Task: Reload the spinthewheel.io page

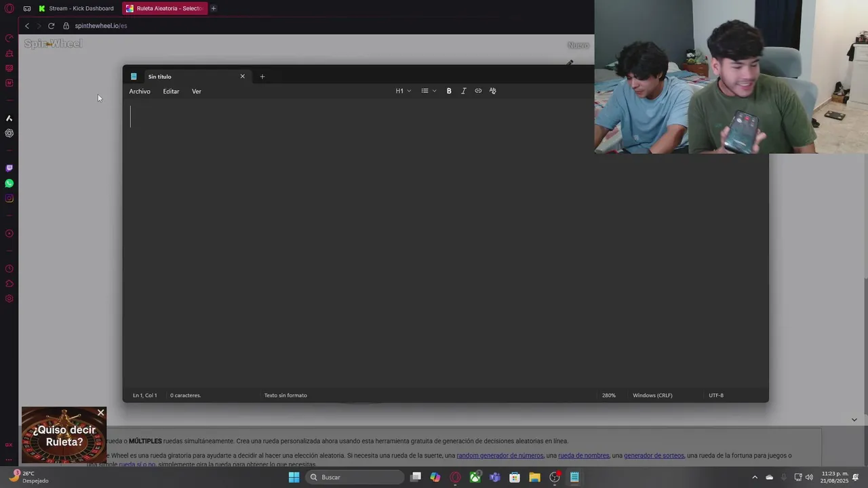Action: point(51,26)
